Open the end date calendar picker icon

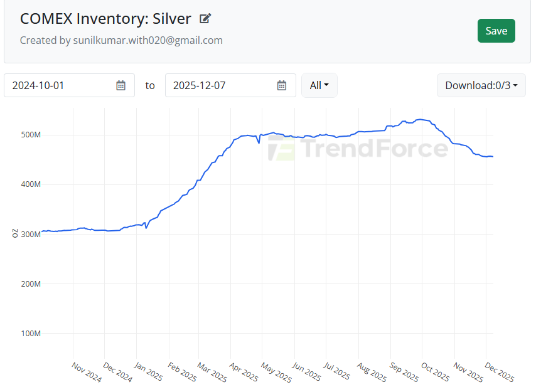click(282, 85)
